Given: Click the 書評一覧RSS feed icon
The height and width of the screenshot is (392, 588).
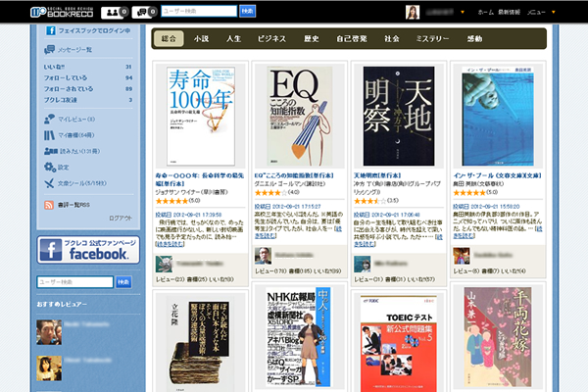Looking at the screenshot, I should coord(50,204).
